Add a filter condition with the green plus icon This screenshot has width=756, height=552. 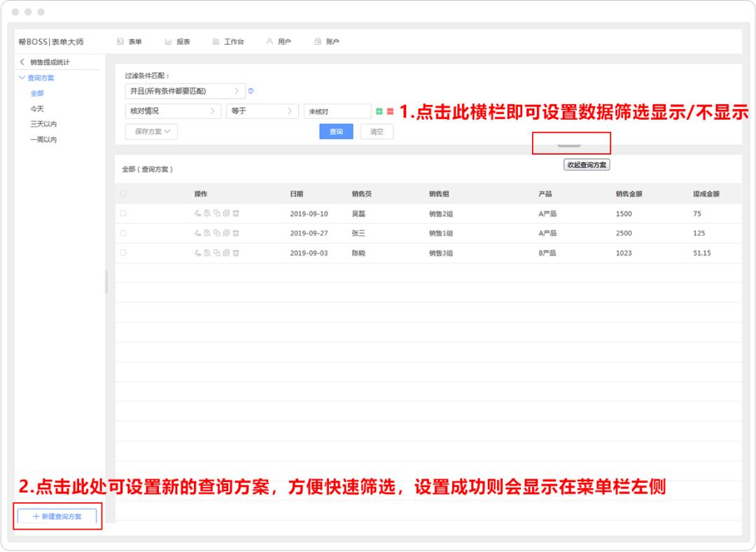coord(379,111)
